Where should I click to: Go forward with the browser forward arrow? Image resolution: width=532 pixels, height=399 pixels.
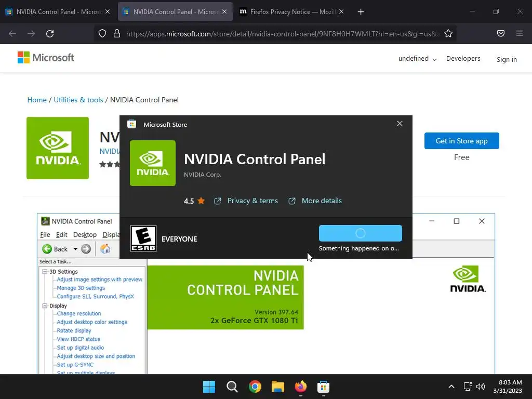pyautogui.click(x=31, y=34)
